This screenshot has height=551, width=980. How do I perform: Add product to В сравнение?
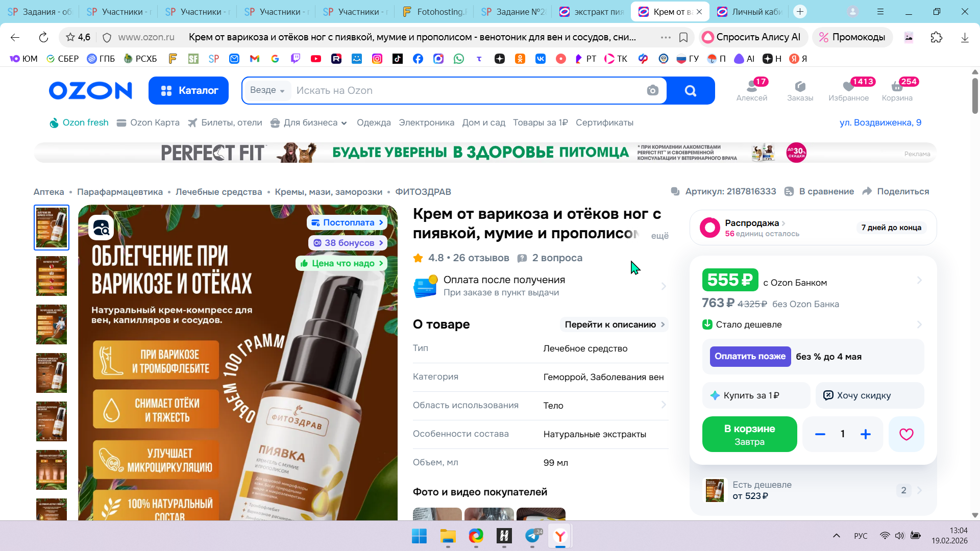pos(819,191)
